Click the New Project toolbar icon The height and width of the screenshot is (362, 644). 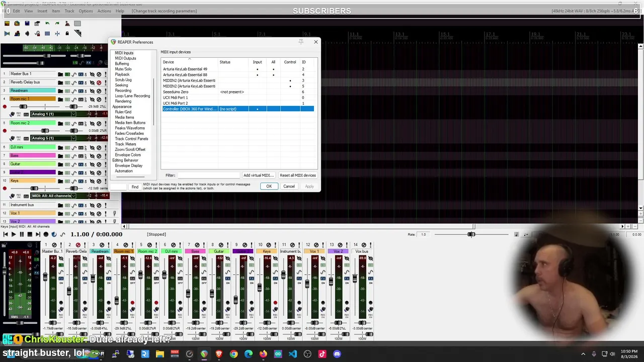[7, 23]
